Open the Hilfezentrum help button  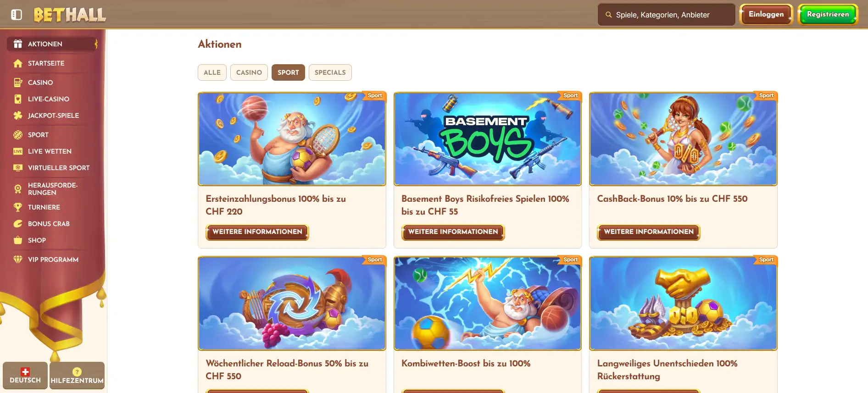[77, 376]
